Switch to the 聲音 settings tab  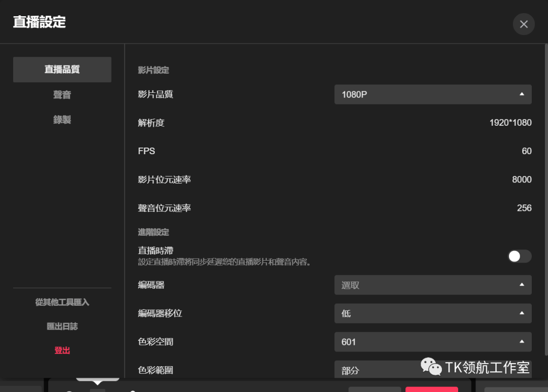coord(62,95)
